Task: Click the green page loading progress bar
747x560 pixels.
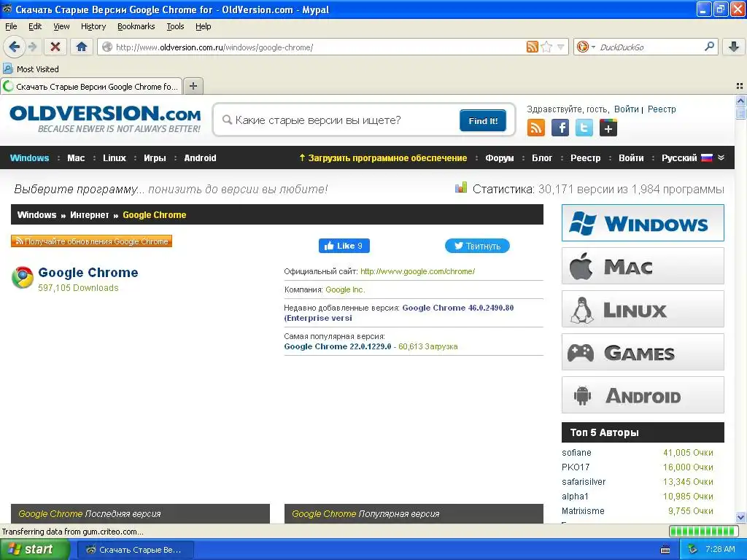Action: point(703,531)
